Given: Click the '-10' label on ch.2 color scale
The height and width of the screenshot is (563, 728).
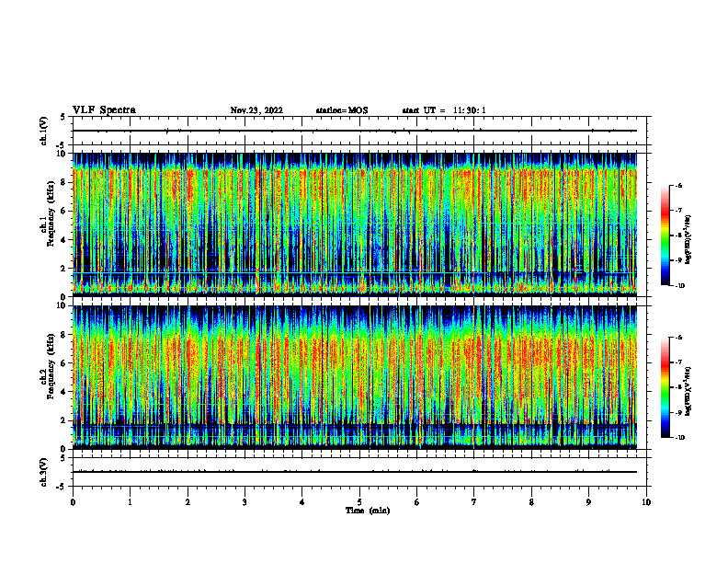Looking at the screenshot, I should (679, 438).
